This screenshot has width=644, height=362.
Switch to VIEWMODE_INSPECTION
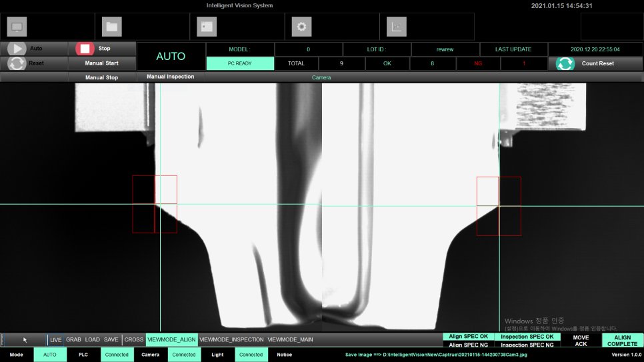pos(231,340)
